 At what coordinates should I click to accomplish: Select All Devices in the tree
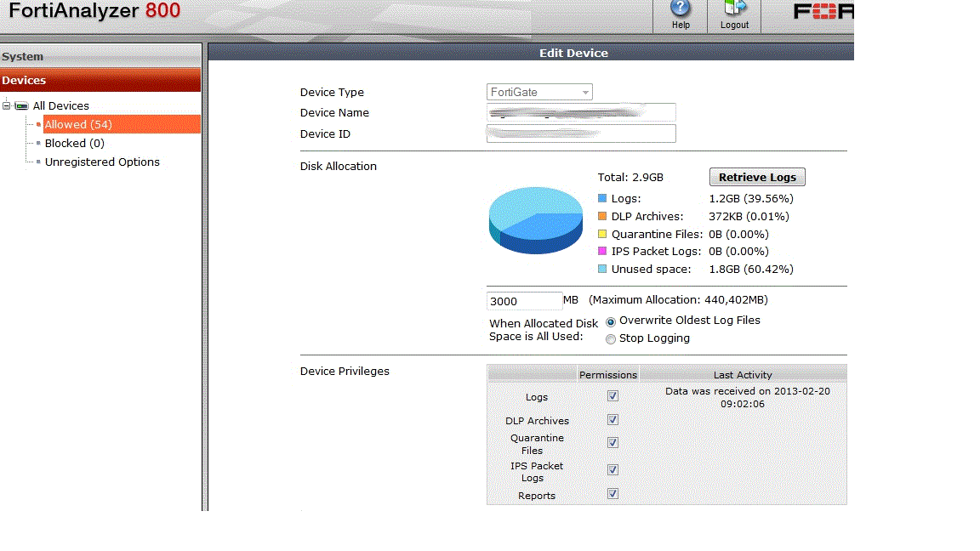point(60,105)
